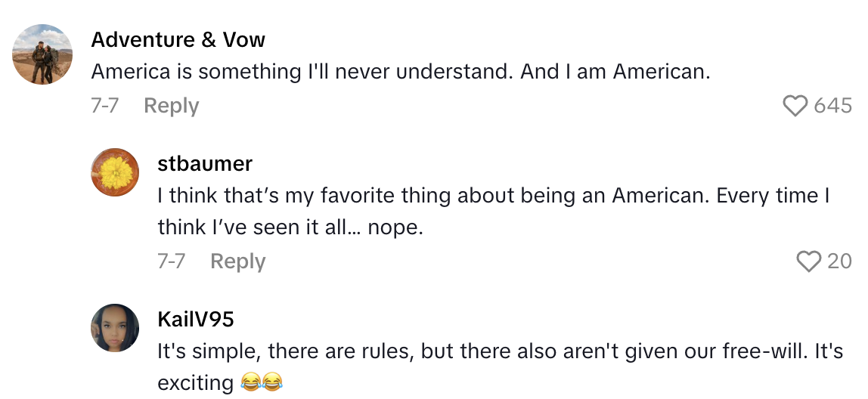This screenshot has width=868, height=399.
Task: Visit the stbaumer username link
Action: coord(205,163)
